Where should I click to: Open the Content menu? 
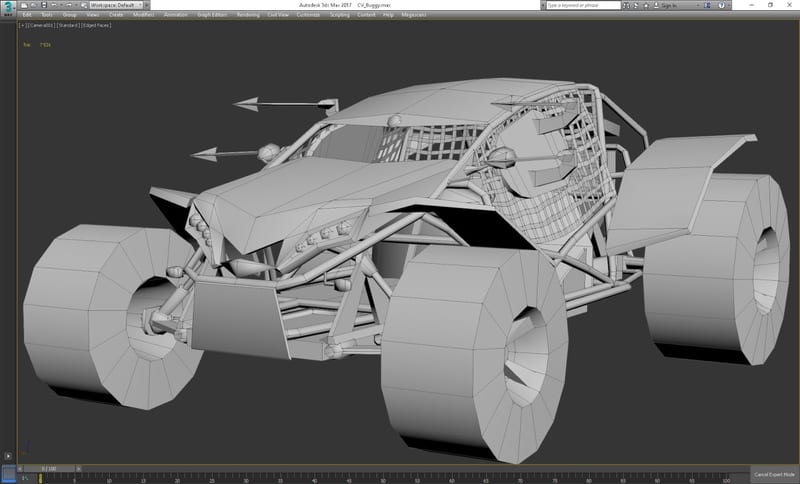pos(366,15)
